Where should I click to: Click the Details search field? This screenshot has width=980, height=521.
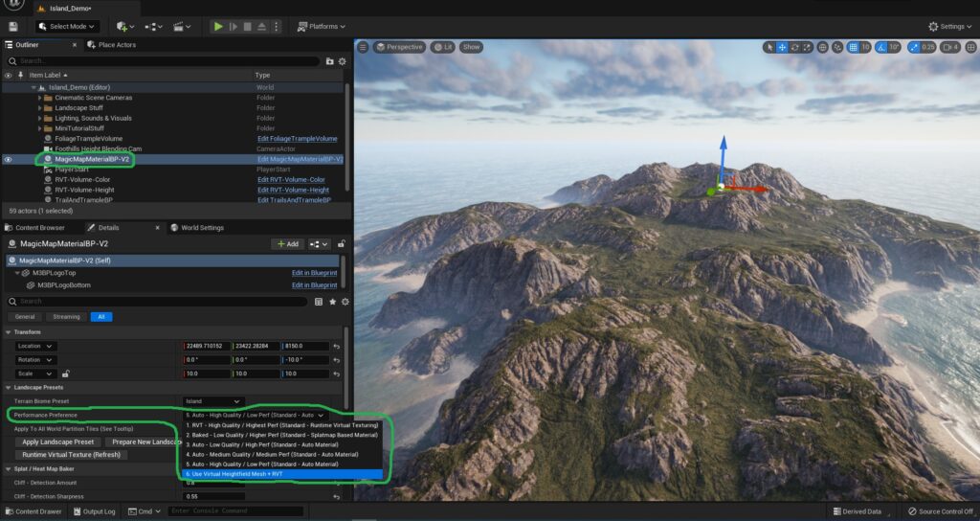(158, 302)
